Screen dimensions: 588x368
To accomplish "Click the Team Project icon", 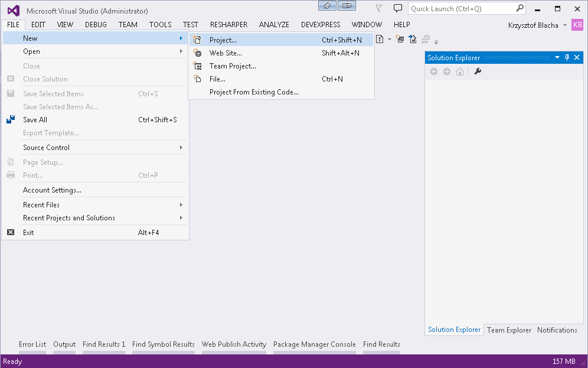I will 197,66.
